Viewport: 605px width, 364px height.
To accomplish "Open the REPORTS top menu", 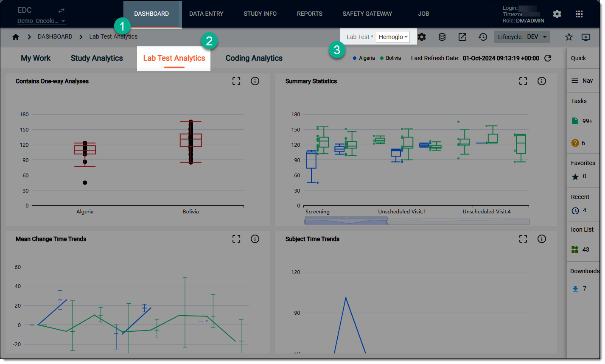I will [310, 14].
